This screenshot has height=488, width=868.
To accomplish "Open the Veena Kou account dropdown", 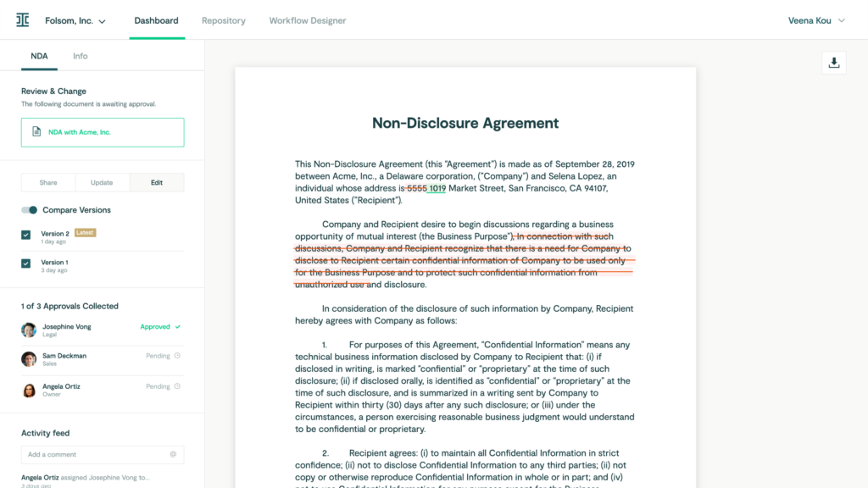I will pyautogui.click(x=815, y=20).
